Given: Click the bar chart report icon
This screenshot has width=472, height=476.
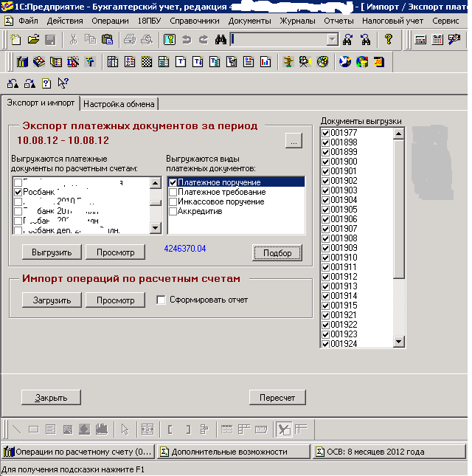Looking at the screenshot, I should [265, 62].
